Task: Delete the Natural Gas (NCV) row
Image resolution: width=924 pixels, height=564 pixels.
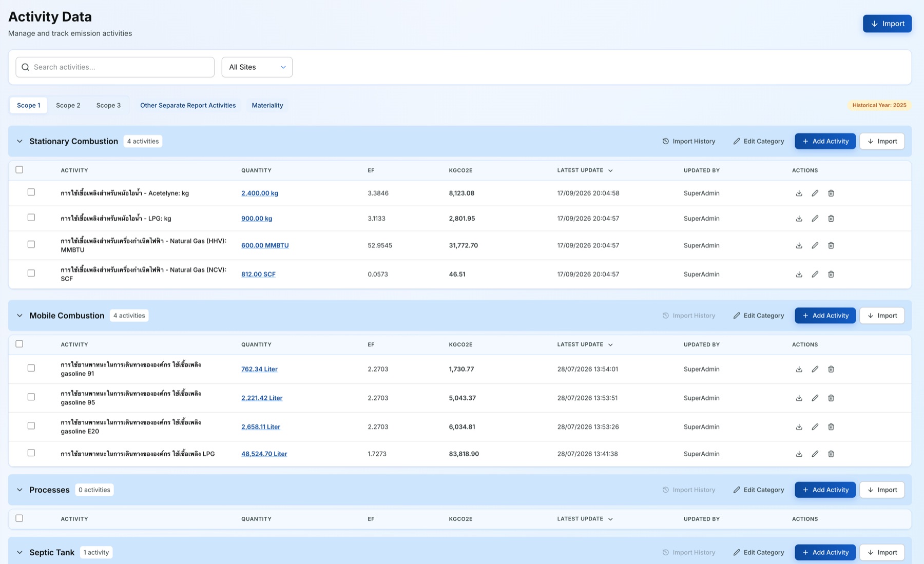Action: (x=831, y=274)
